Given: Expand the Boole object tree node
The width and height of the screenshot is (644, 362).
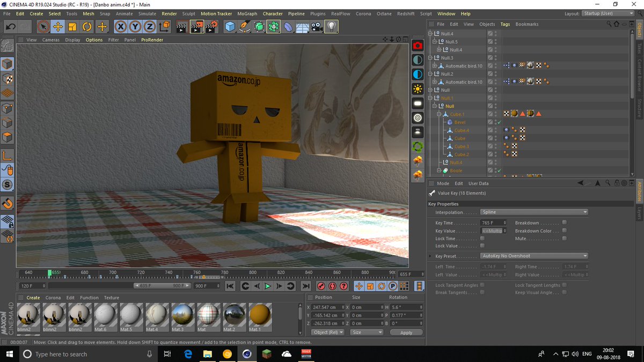Looking at the screenshot, I should click(x=438, y=171).
